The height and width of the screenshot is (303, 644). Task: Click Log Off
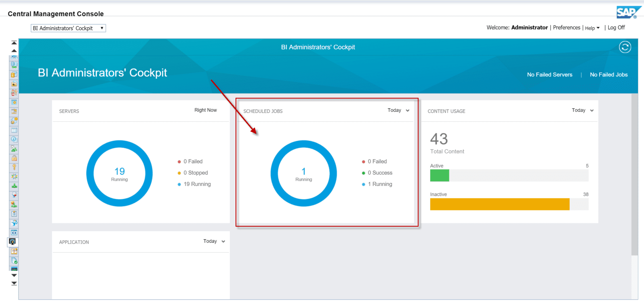[616, 27]
